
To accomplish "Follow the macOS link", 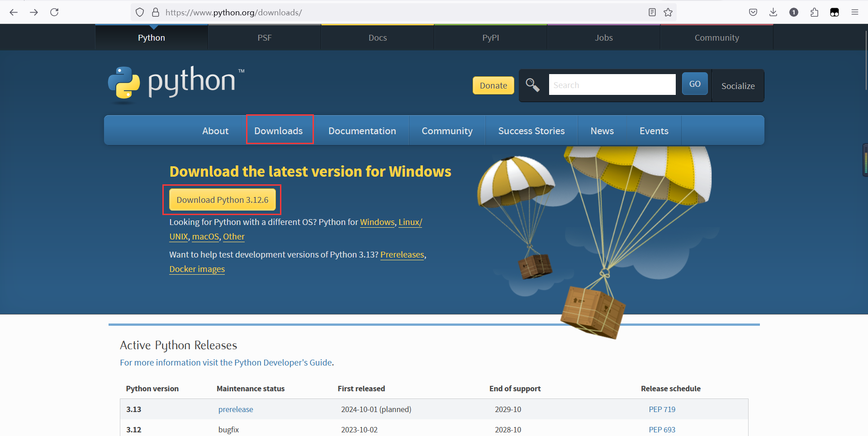I will 205,237.
